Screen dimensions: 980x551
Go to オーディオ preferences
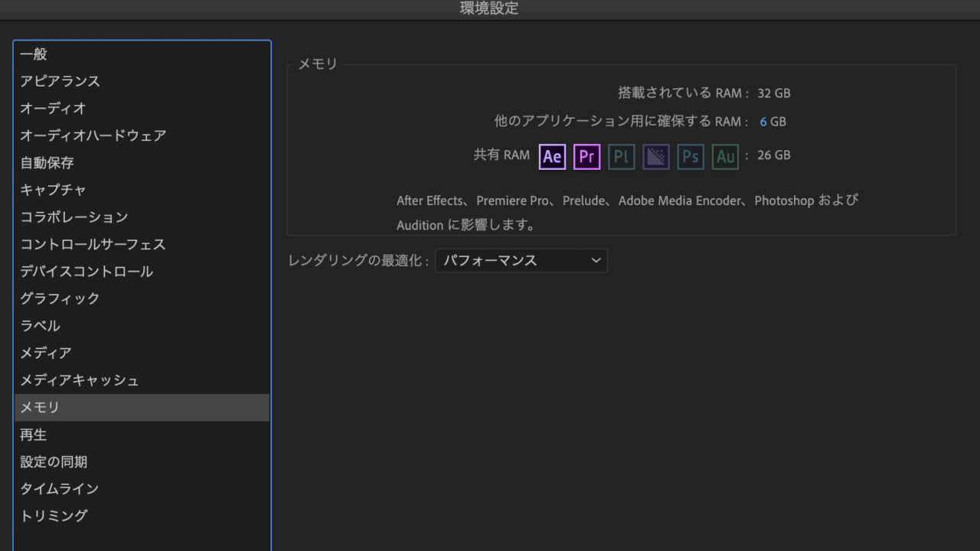[x=142, y=109]
